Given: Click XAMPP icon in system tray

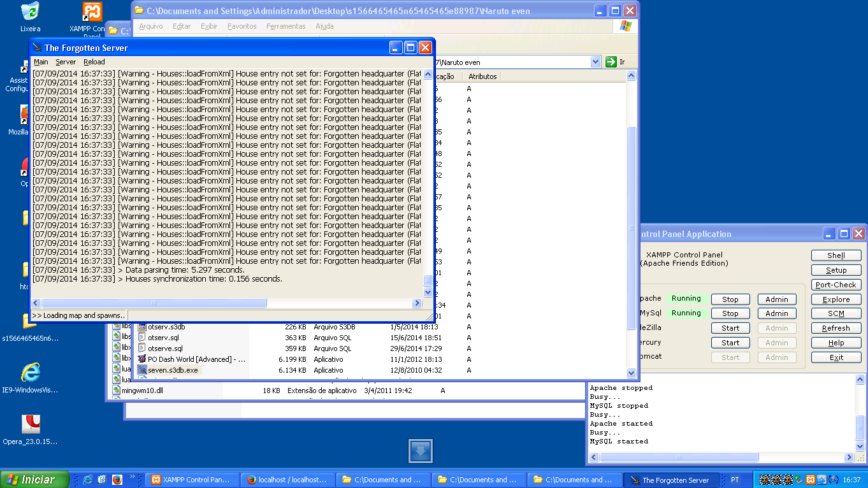Looking at the screenshot, I should coord(810,480).
